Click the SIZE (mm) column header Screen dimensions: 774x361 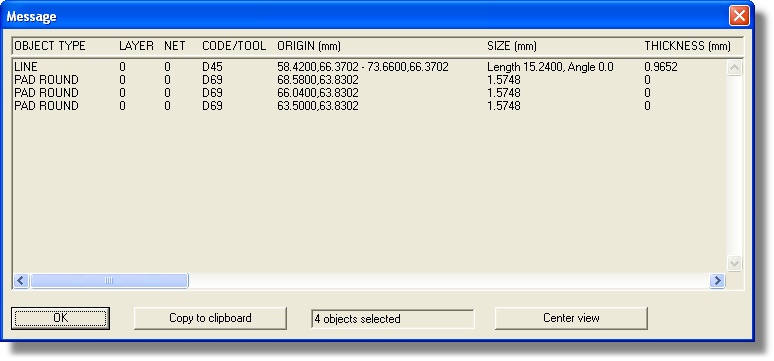click(512, 46)
